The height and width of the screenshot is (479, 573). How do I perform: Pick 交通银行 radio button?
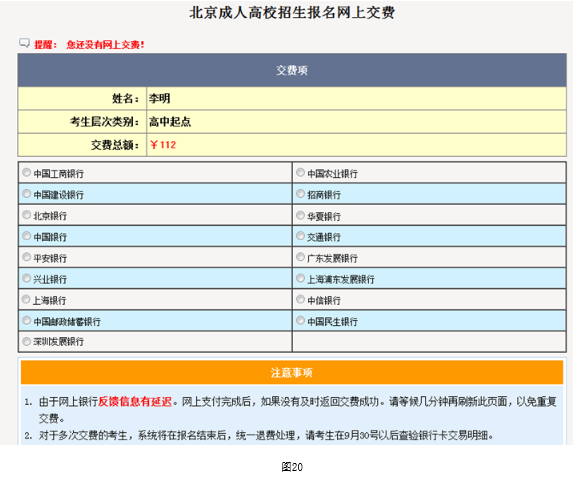click(x=300, y=236)
